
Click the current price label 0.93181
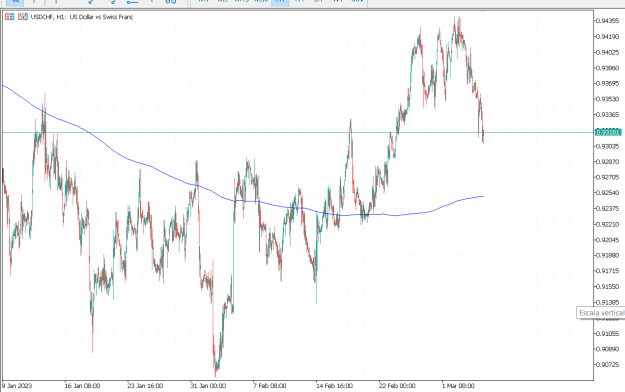pyautogui.click(x=608, y=132)
